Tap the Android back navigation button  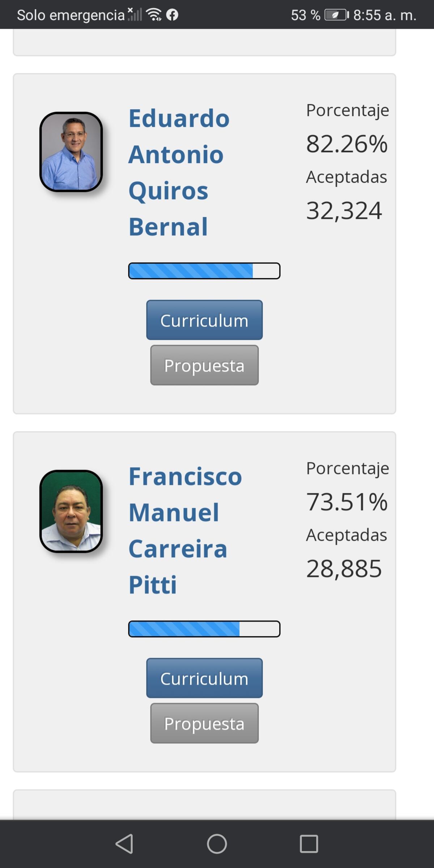click(124, 844)
